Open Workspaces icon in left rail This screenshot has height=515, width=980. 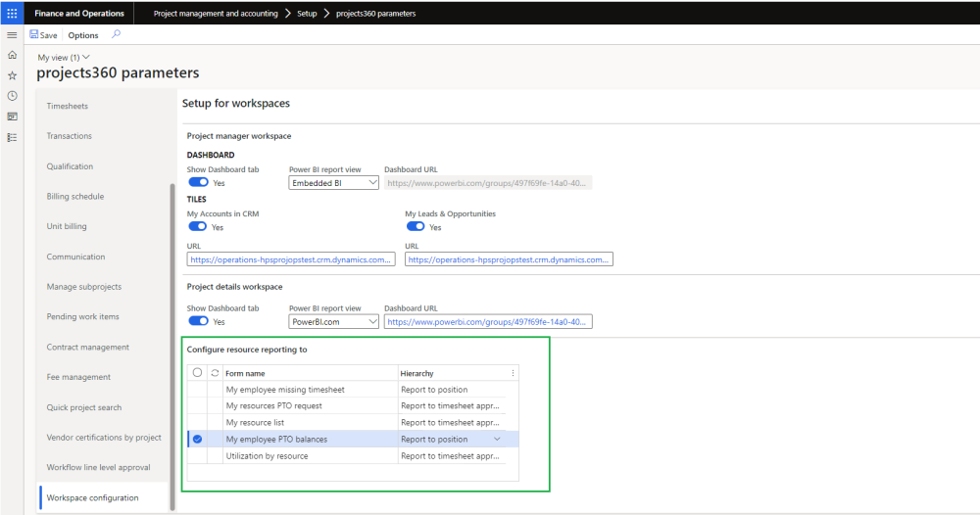[x=12, y=117]
